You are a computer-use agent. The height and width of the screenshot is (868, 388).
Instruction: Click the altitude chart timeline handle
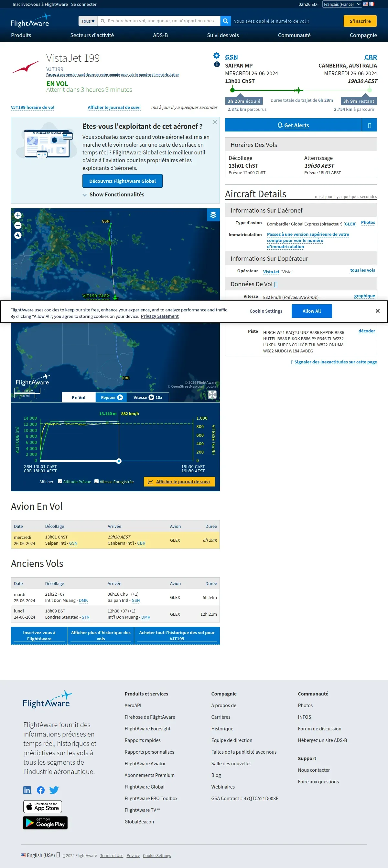tap(119, 461)
